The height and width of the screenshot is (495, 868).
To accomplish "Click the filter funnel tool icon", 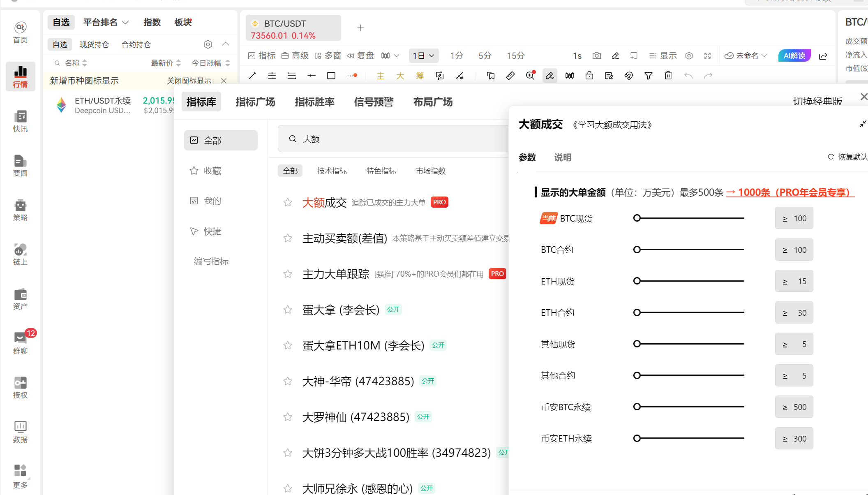I will [x=649, y=76].
